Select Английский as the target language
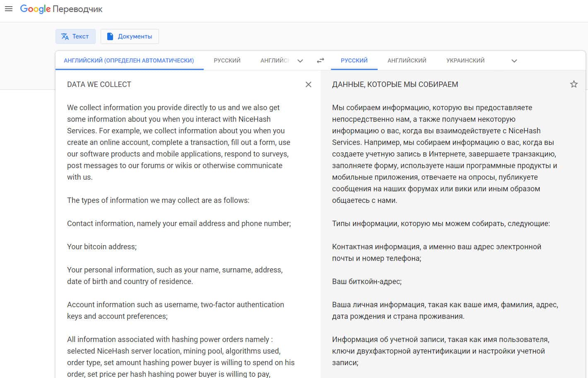Screen dimensions: 588x378 click(407, 60)
